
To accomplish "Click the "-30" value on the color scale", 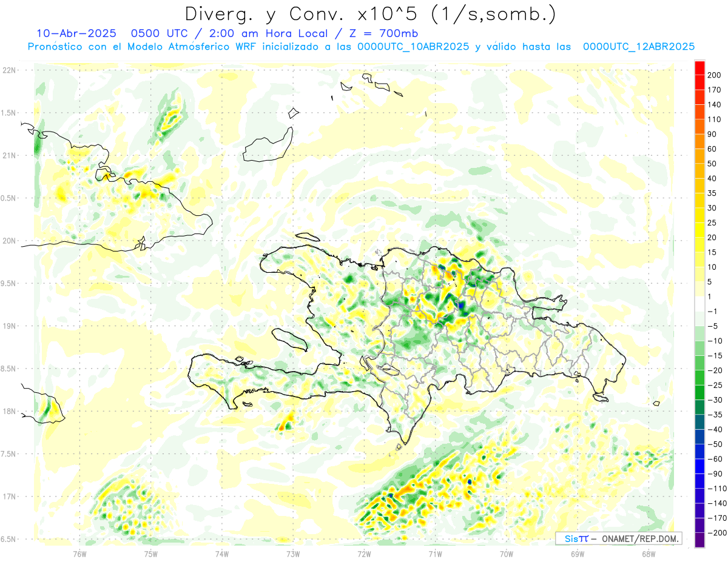I will [715, 400].
